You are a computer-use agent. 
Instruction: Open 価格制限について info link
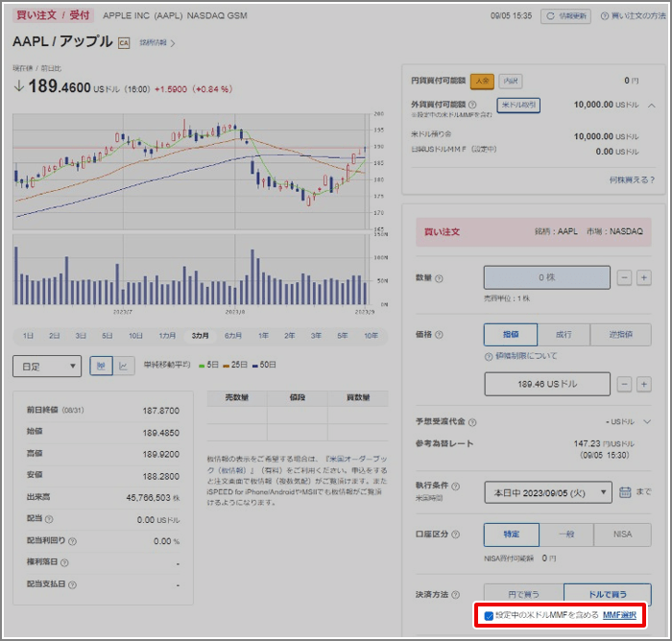tap(520, 356)
